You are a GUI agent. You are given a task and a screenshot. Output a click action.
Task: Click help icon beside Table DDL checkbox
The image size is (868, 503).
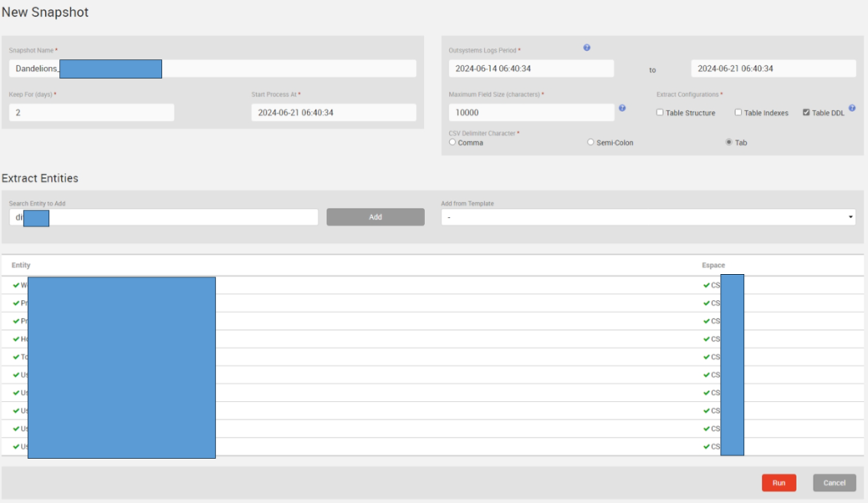coord(852,109)
